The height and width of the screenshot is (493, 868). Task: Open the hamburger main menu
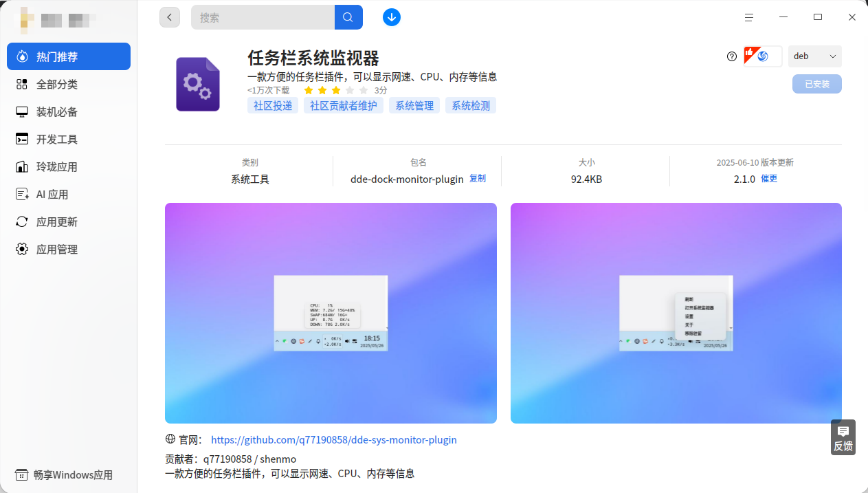749,17
